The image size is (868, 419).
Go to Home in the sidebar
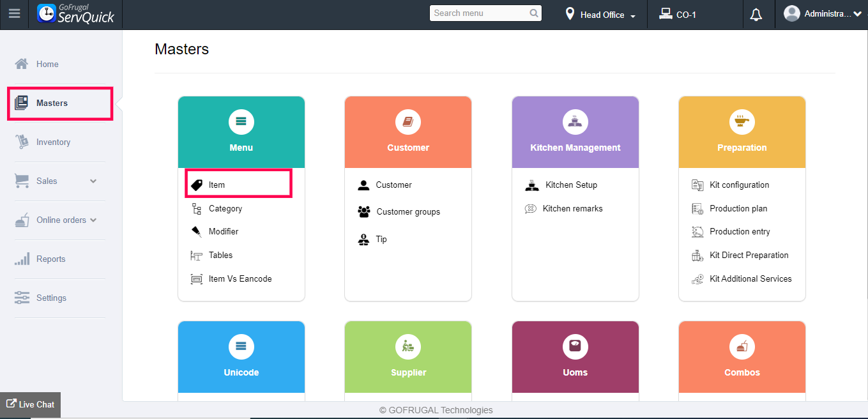pyautogui.click(x=47, y=64)
